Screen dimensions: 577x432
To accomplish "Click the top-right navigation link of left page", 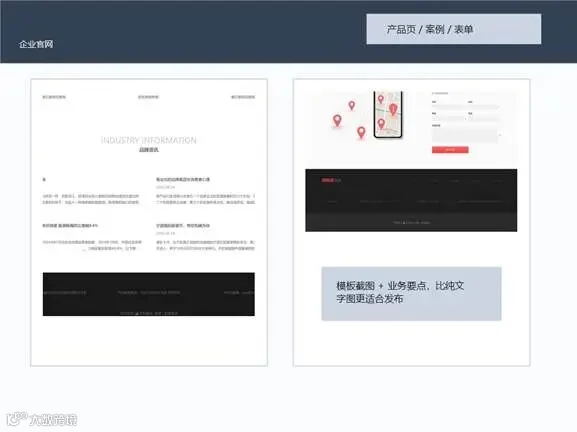I will 243,97.
